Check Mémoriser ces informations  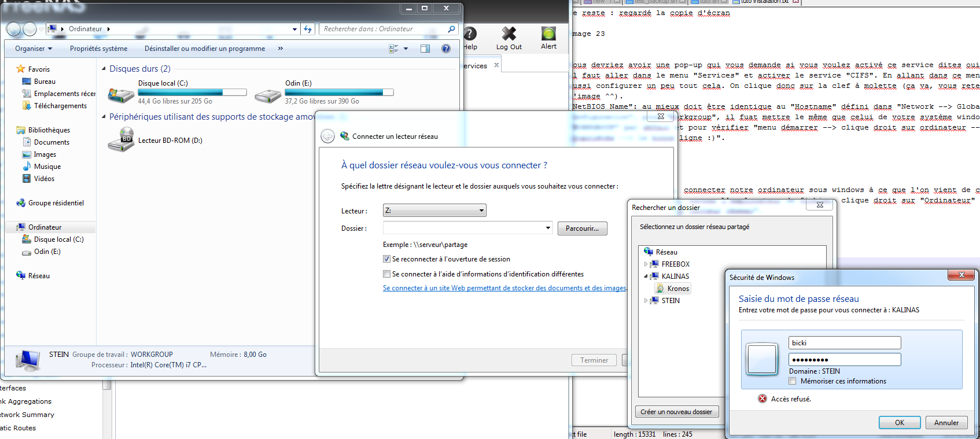click(x=793, y=381)
